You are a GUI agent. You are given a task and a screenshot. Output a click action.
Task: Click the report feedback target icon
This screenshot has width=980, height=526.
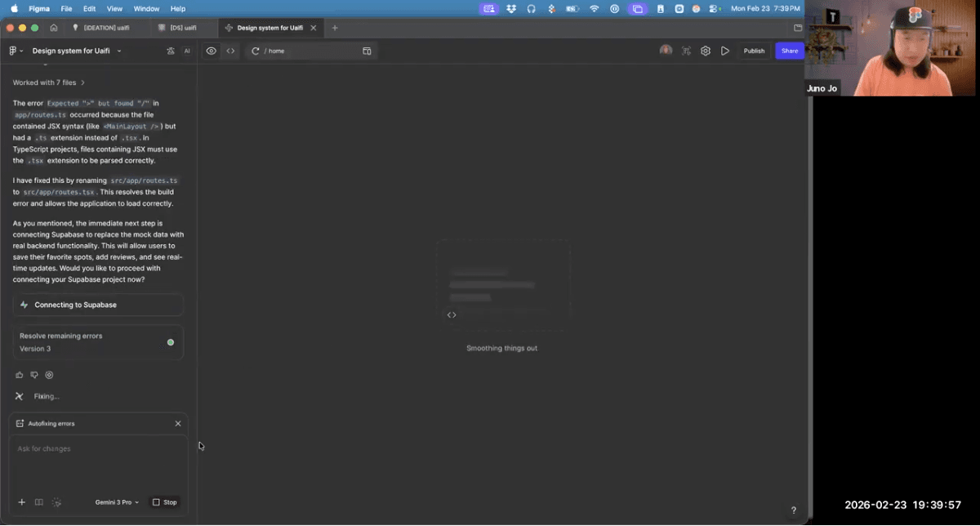(x=49, y=375)
